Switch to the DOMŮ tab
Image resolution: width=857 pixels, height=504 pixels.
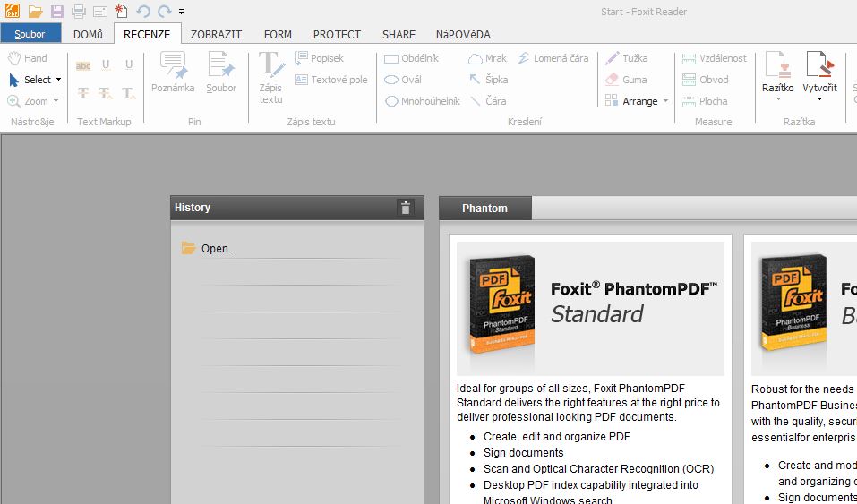point(88,34)
